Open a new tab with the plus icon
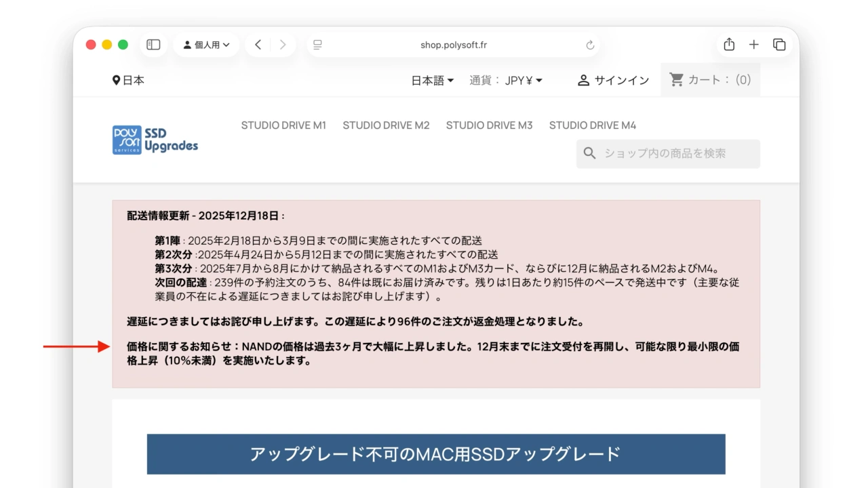 tap(754, 45)
